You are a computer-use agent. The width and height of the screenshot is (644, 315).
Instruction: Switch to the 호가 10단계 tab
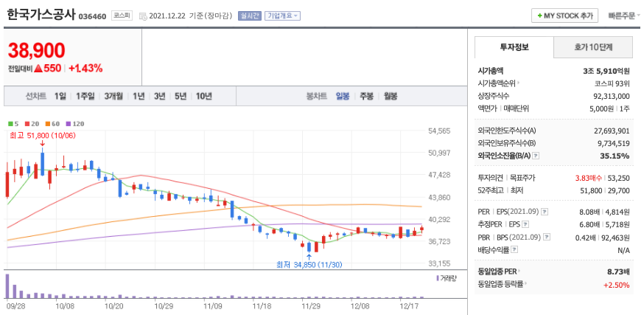tap(593, 47)
